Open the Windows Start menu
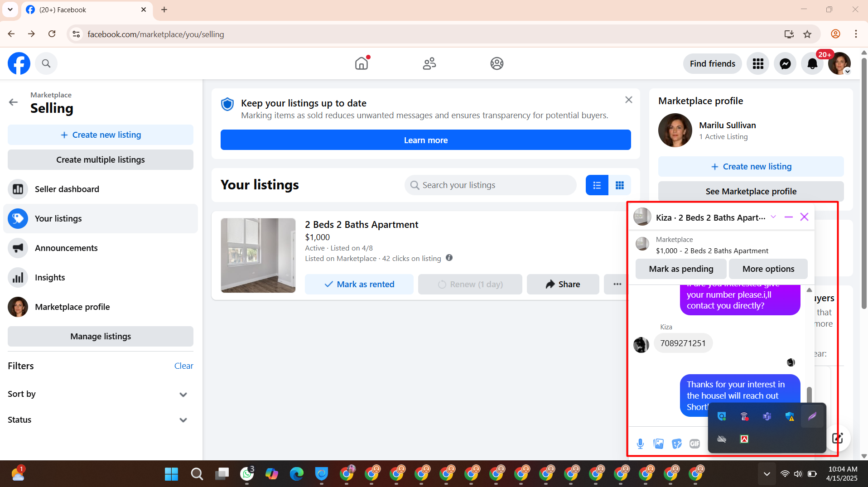 [171, 474]
